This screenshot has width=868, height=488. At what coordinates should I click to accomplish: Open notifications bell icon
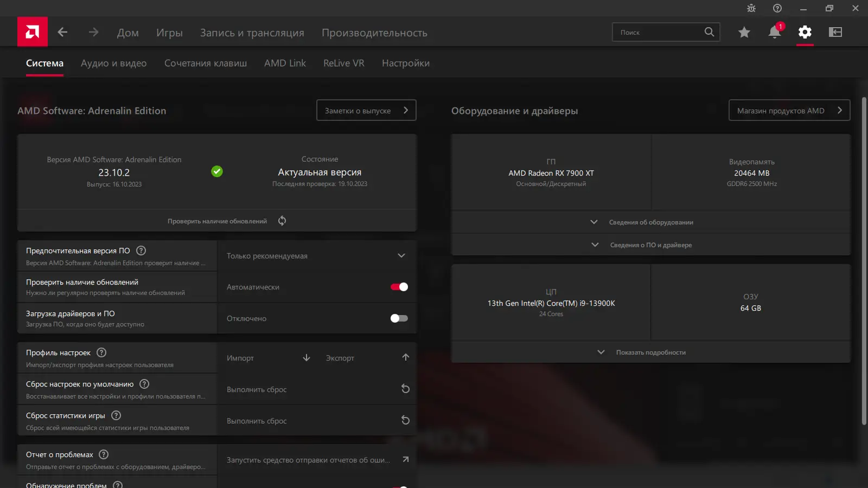click(775, 32)
